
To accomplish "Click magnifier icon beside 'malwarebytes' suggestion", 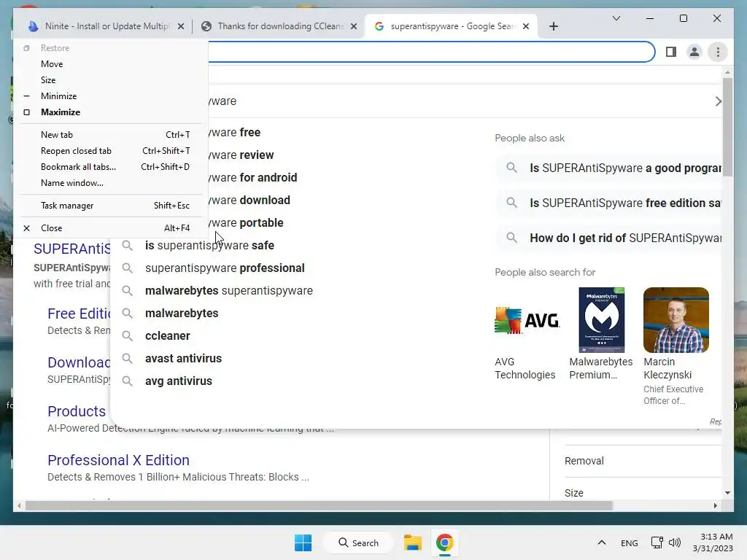I will point(127,314).
